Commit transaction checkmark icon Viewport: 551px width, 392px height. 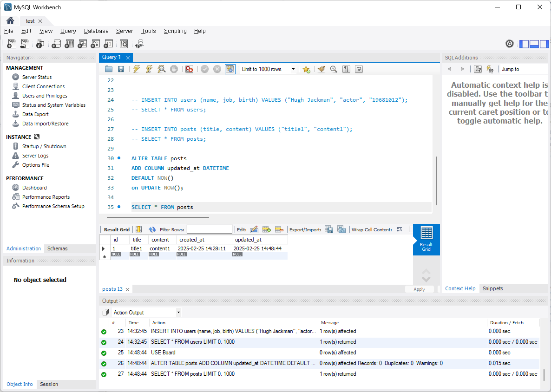(x=204, y=69)
